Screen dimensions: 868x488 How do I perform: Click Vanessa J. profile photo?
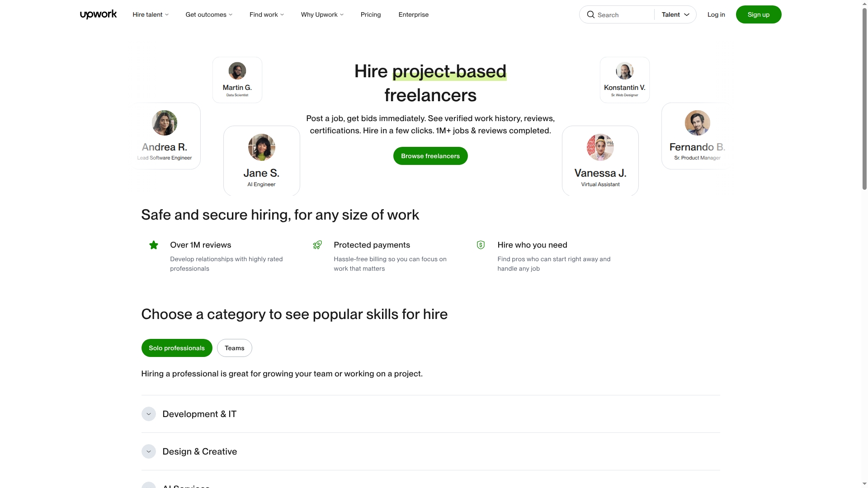[600, 147]
